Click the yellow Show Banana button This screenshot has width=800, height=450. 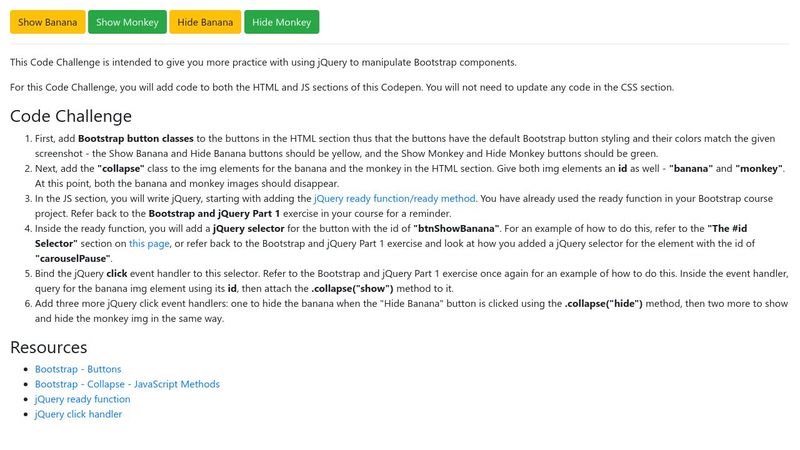click(x=47, y=22)
